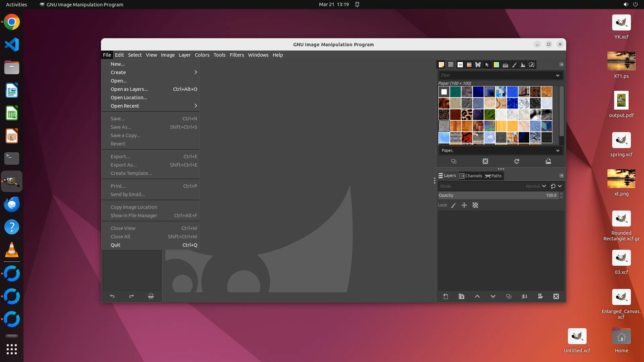This screenshot has height=362, width=644.
Task: Expand the pattern filter dropdown arrow
Action: click(557, 75)
